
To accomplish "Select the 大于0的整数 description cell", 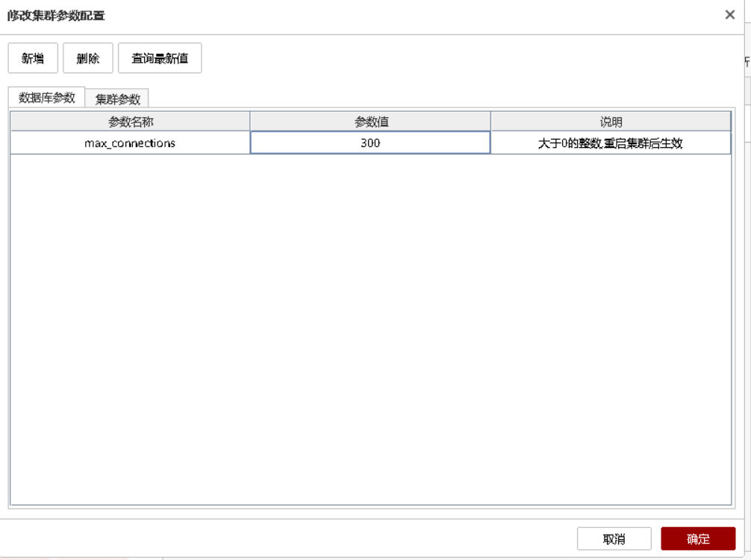I will point(611,143).
